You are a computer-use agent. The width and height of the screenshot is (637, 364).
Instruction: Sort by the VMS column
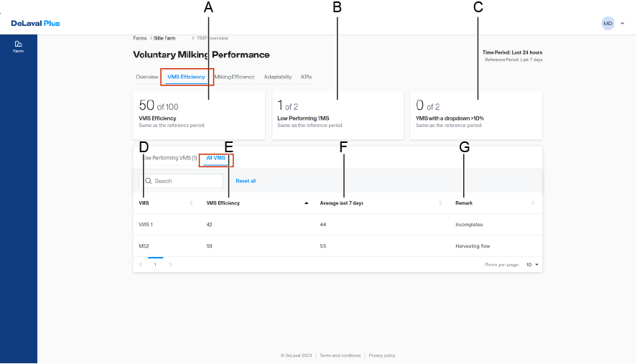[x=191, y=203]
